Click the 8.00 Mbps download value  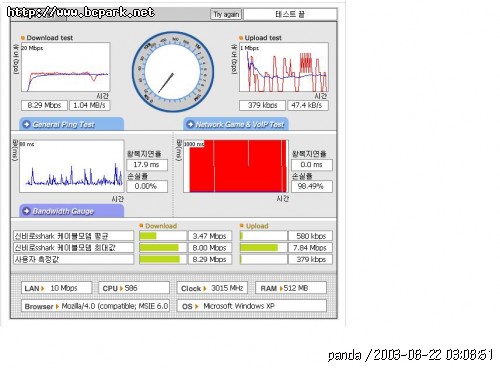[x=210, y=248]
